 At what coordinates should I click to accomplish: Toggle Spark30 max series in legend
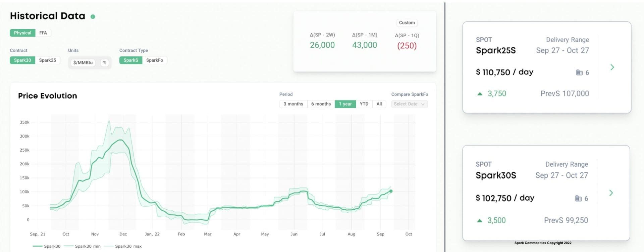click(123, 246)
